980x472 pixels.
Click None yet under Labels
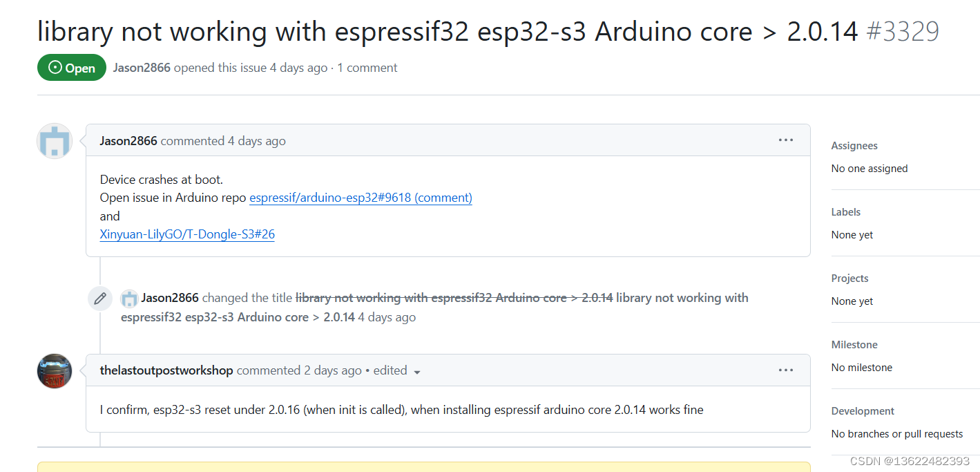pos(852,234)
